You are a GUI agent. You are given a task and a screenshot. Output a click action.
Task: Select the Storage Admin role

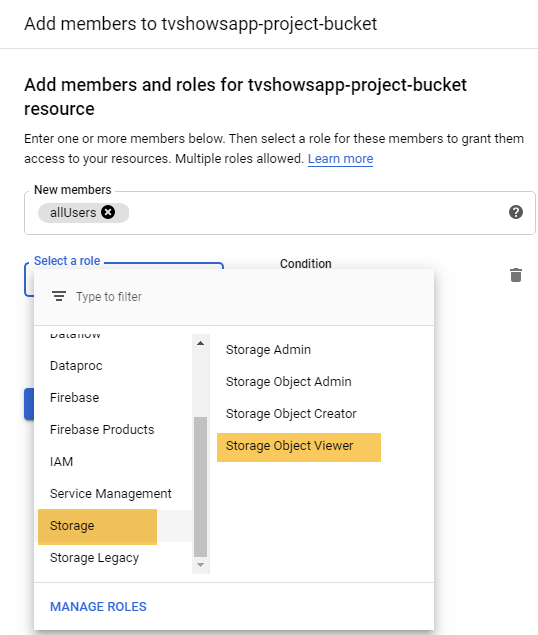tap(268, 349)
